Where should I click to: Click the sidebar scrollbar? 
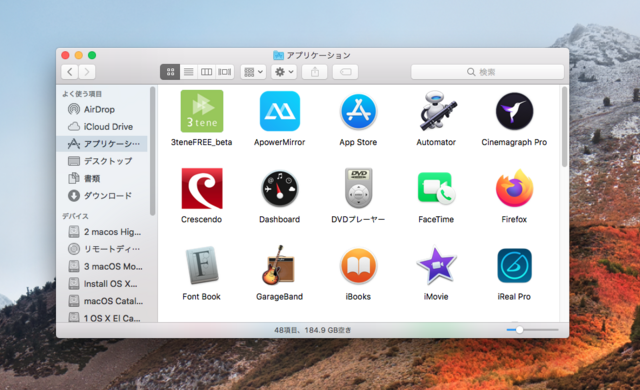pos(153,151)
